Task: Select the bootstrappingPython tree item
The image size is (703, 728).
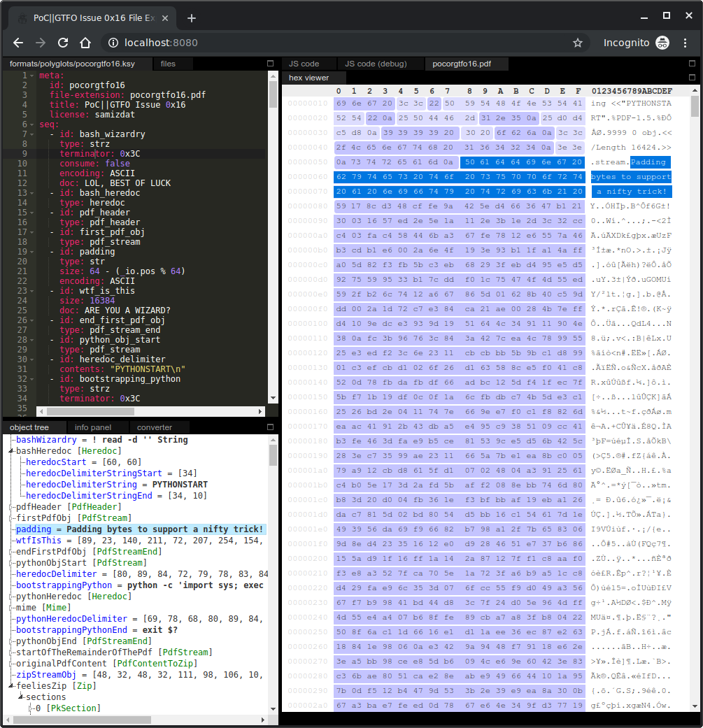Action: click(x=140, y=585)
